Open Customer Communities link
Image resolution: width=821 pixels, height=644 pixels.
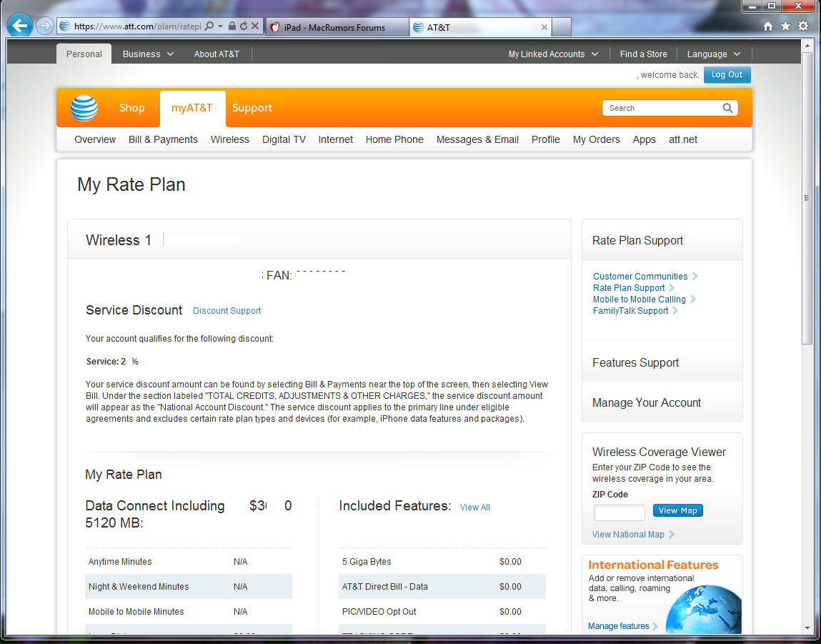(640, 276)
